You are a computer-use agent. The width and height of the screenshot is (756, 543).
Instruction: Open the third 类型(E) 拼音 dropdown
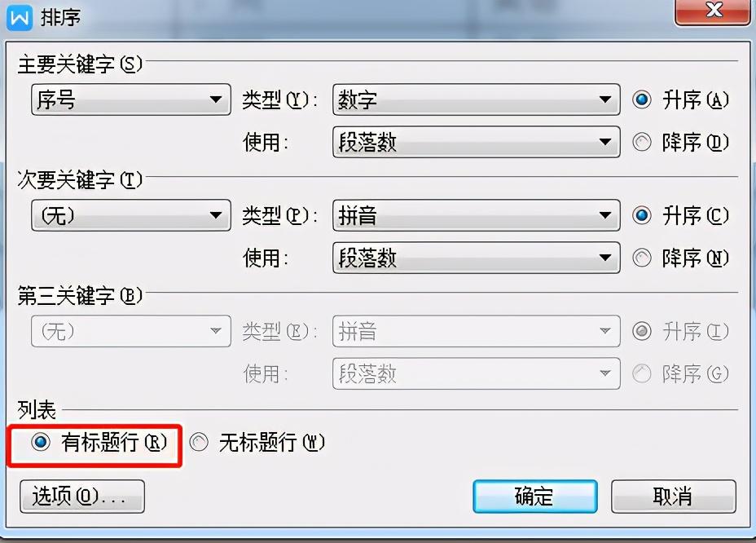point(477,331)
